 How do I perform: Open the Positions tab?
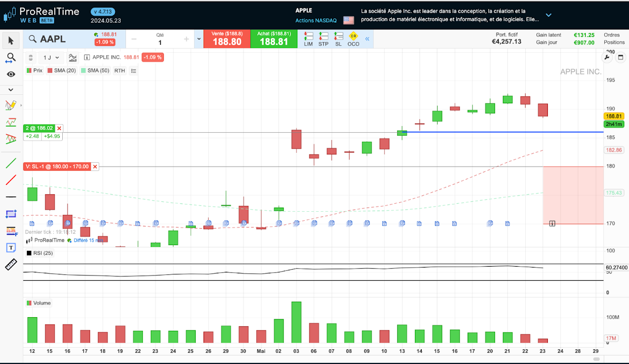(x=614, y=42)
